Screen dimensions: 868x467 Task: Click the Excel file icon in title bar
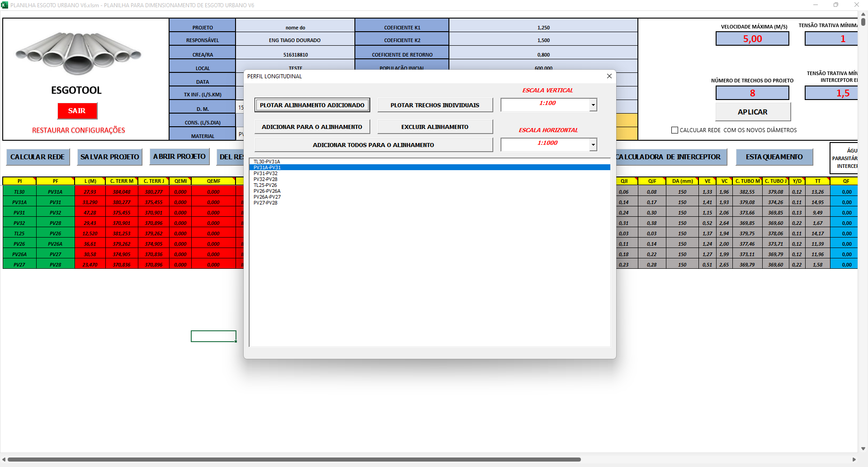click(5, 5)
